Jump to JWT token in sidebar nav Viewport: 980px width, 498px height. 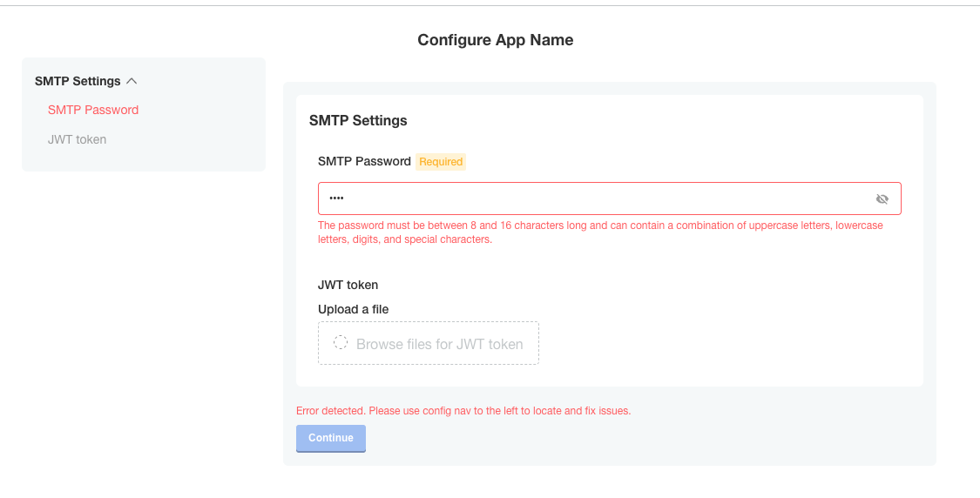(77, 139)
